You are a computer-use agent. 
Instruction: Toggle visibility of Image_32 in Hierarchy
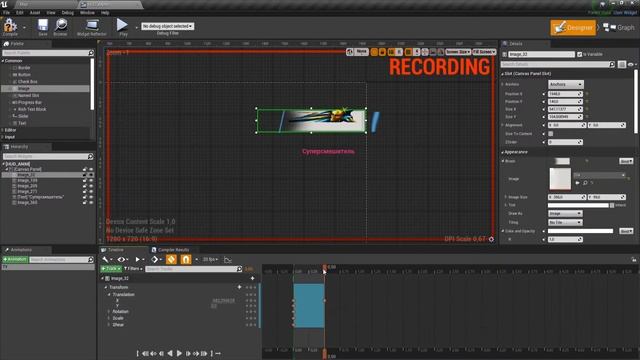[x=91, y=175]
